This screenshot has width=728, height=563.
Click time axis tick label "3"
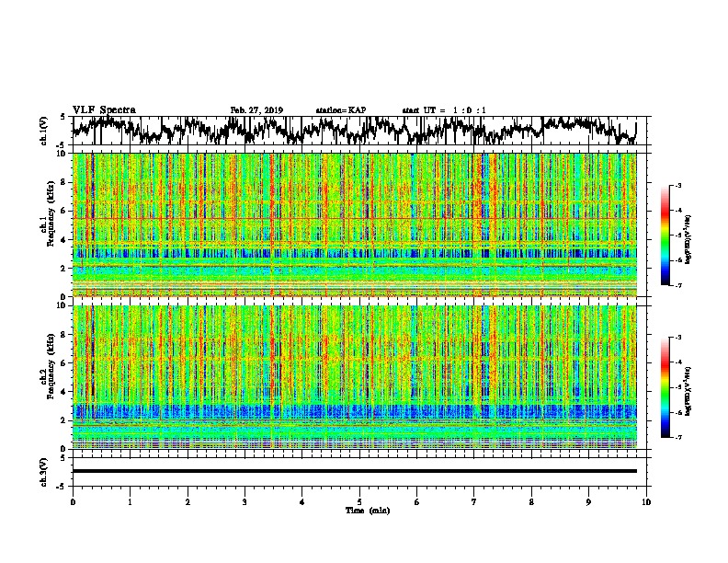(245, 502)
